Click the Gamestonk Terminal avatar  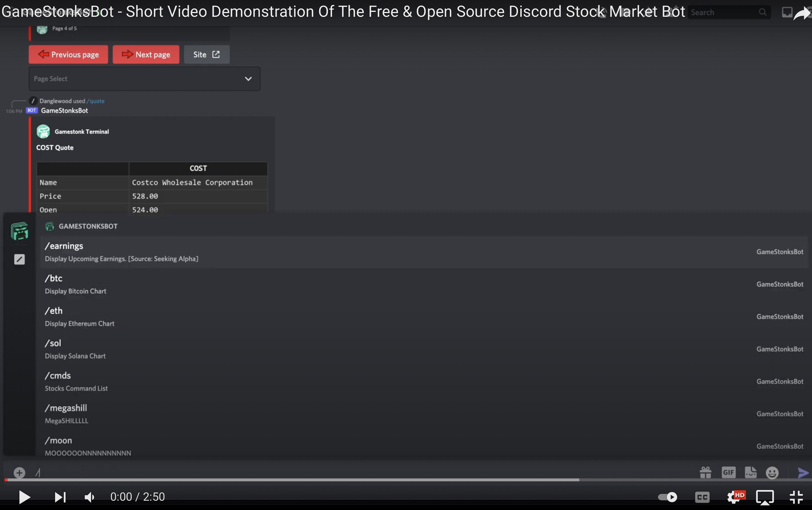(x=43, y=132)
